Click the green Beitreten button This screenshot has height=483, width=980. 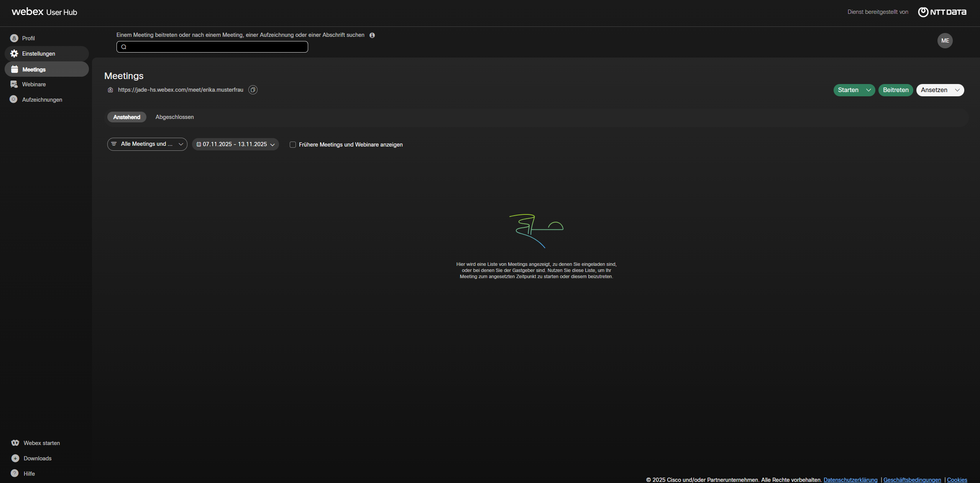tap(895, 90)
